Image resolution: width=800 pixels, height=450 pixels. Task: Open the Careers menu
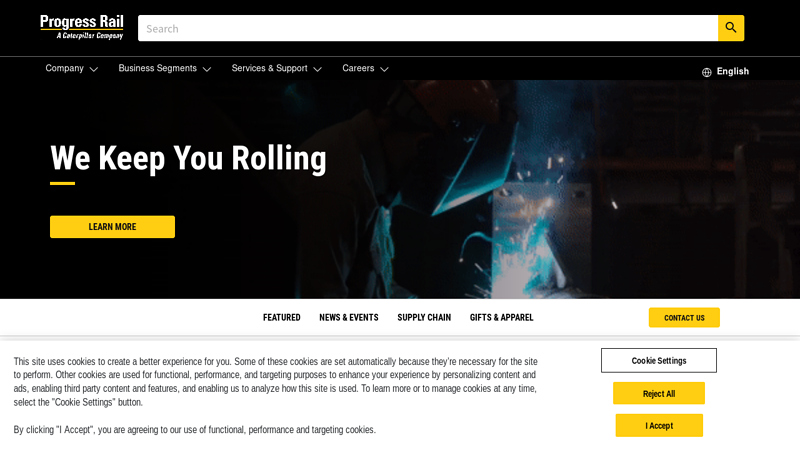point(358,68)
